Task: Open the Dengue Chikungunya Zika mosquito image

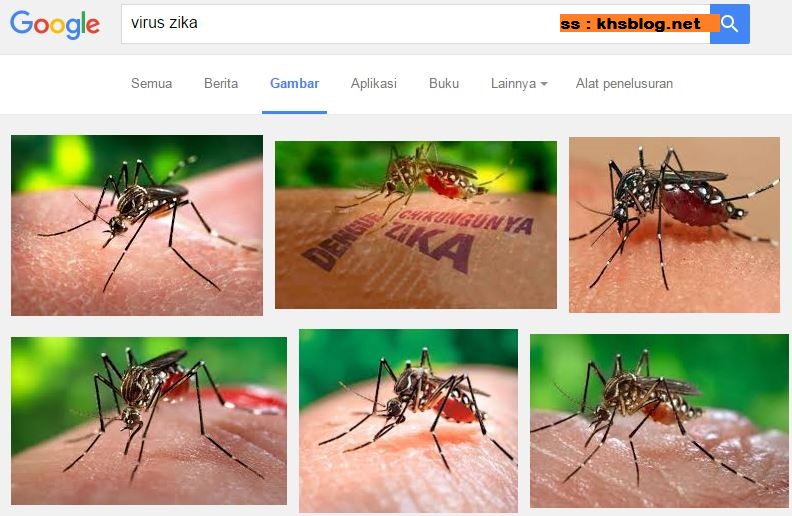Action: 416,225
